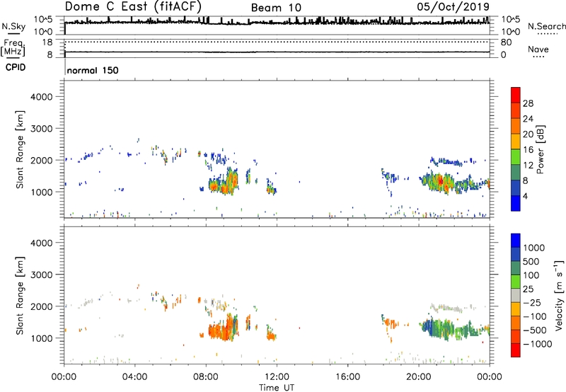Click the "Velocity [m s⁻¹]" colorbar title

coord(559,295)
